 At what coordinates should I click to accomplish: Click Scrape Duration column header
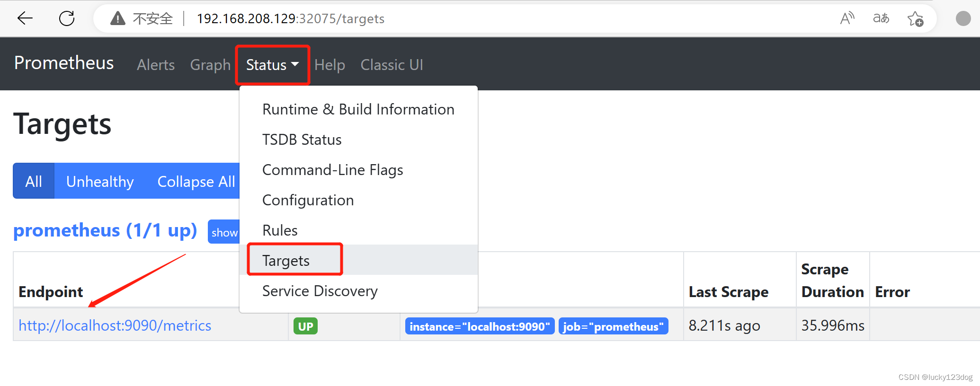click(833, 281)
